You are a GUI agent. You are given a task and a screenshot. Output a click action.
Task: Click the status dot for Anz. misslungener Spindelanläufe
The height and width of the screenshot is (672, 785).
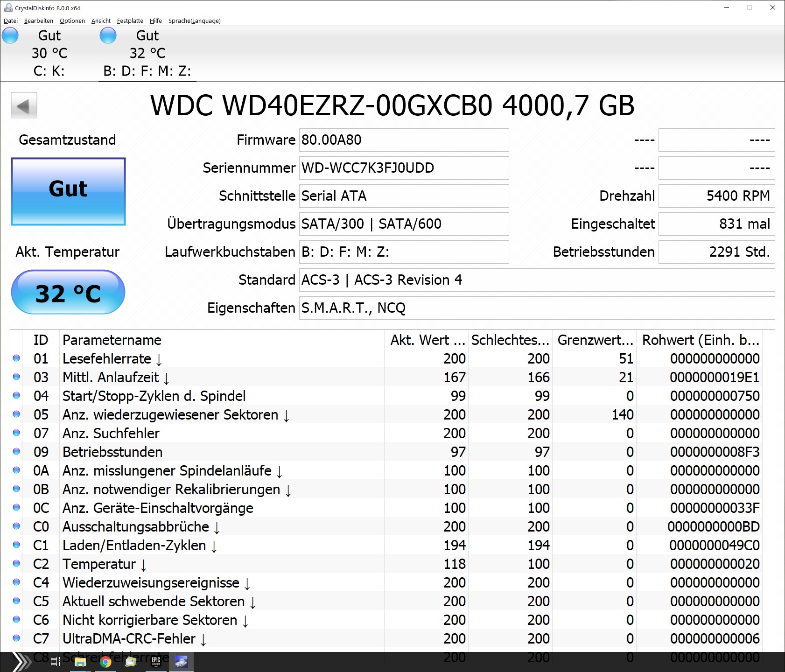(16, 470)
